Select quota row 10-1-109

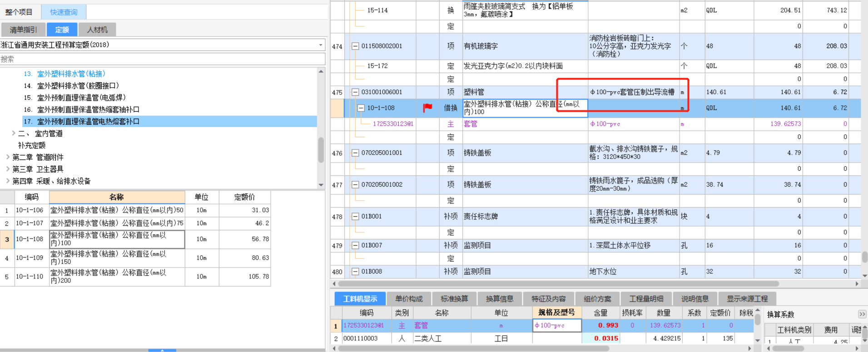pyautogui.click(x=135, y=258)
